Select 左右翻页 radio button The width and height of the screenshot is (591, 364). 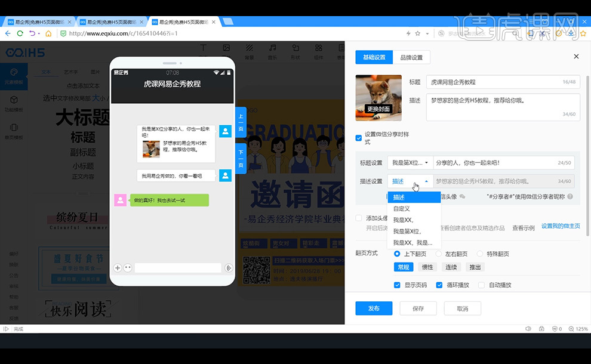point(438,254)
